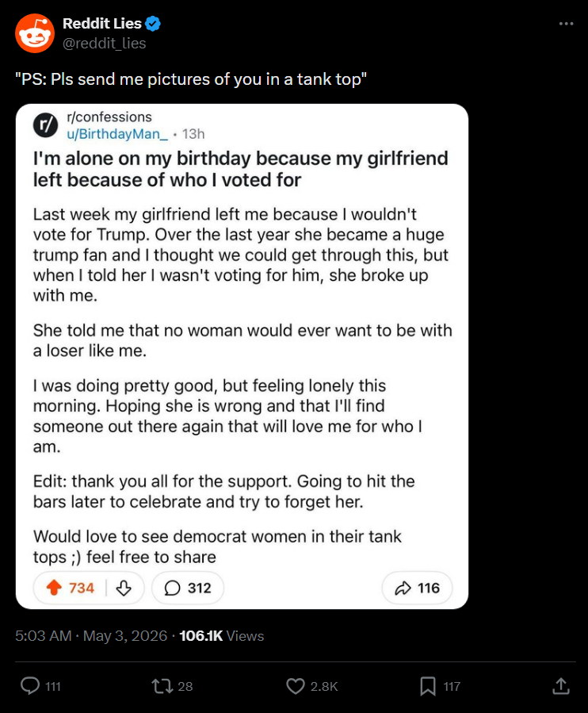Image resolution: width=588 pixels, height=713 pixels.
Task: Click the 5:03 AM May 3, 2026 timestamp
Action: pyautogui.click(x=91, y=636)
